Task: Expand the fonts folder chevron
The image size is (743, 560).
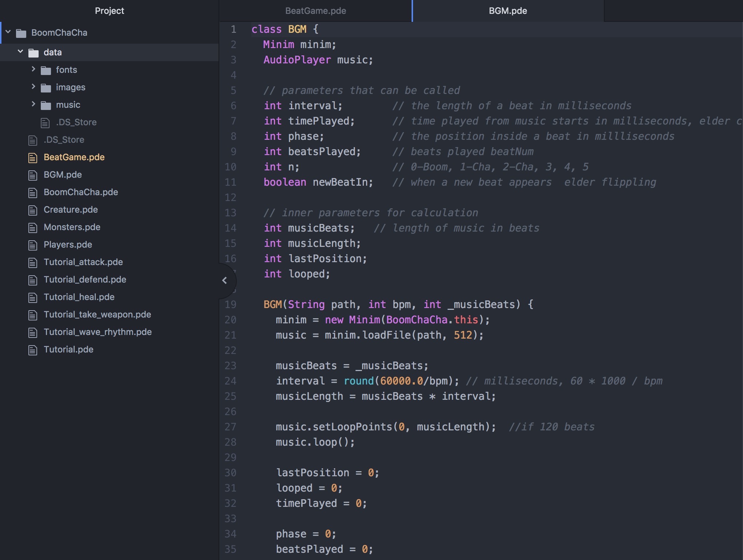Action: point(33,69)
